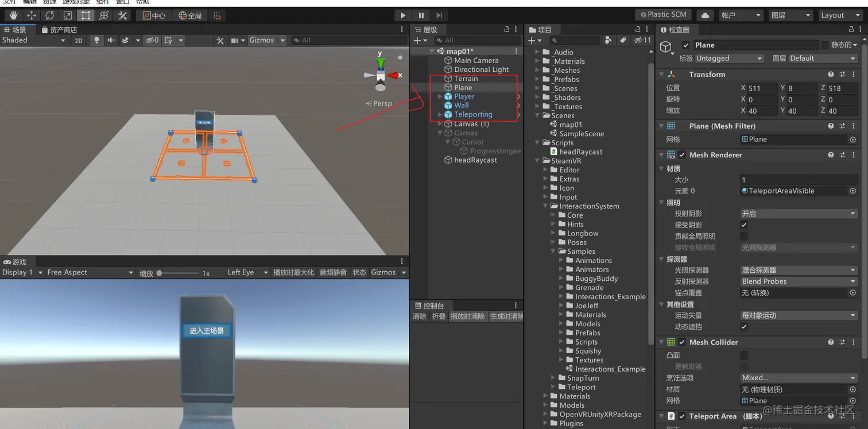Click the Plastic SCM button
Screen dimensions: 868x429
(x=663, y=15)
